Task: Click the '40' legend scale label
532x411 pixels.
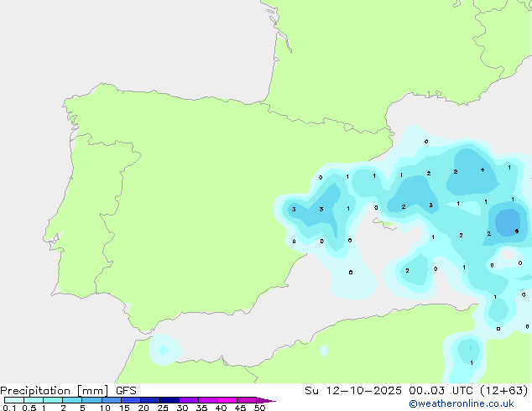Action: click(x=221, y=408)
